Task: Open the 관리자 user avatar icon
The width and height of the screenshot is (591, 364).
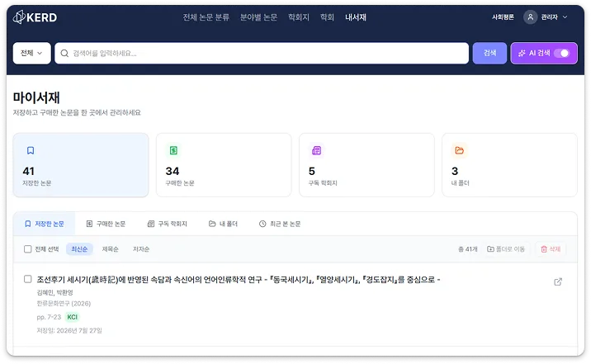Action: (530, 17)
